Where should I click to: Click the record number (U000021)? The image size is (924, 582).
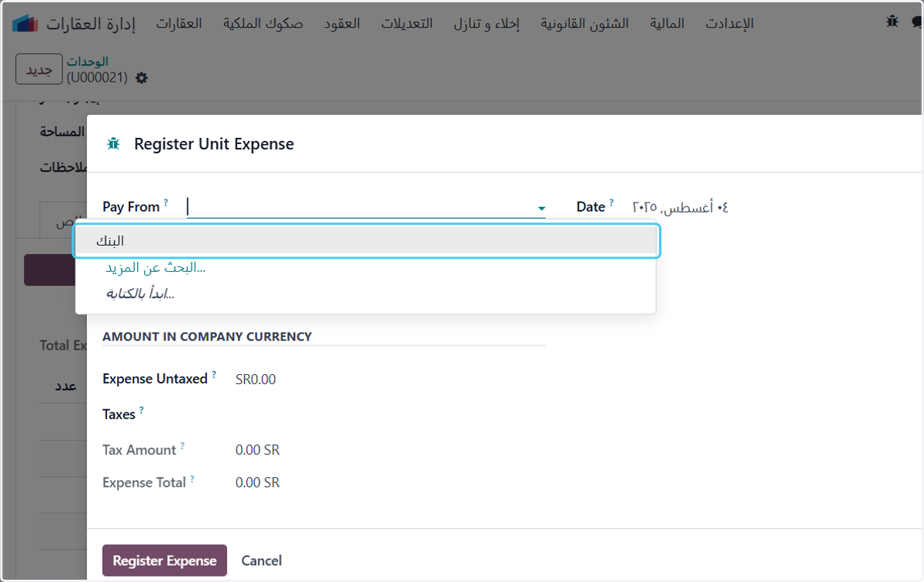pyautogui.click(x=97, y=77)
